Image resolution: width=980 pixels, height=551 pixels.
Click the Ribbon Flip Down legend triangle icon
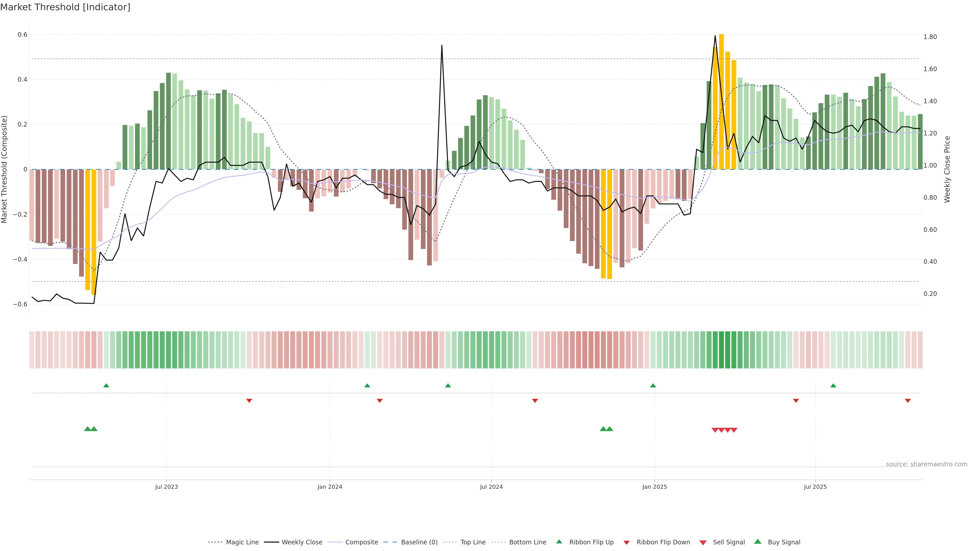pos(627,543)
